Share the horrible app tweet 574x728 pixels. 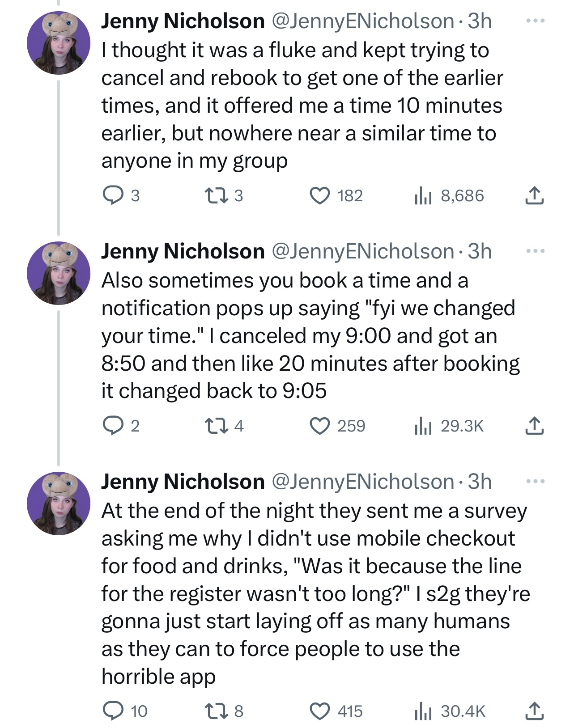[x=534, y=711]
